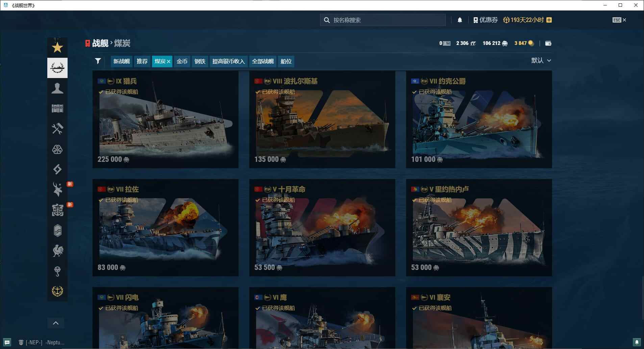The image size is (644, 349).
Task: Open the wallet icon near currency display
Action: [x=548, y=43]
